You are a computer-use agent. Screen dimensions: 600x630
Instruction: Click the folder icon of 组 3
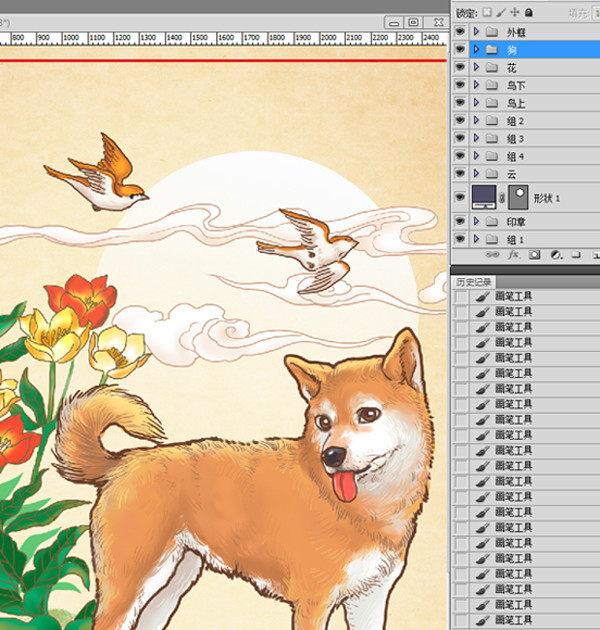(491, 138)
